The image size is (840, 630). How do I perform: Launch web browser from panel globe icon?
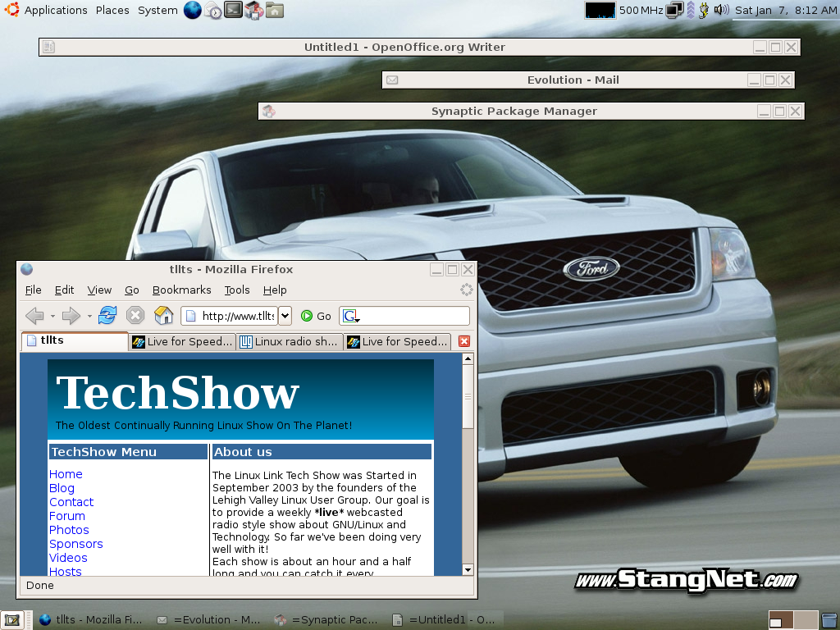click(192, 10)
